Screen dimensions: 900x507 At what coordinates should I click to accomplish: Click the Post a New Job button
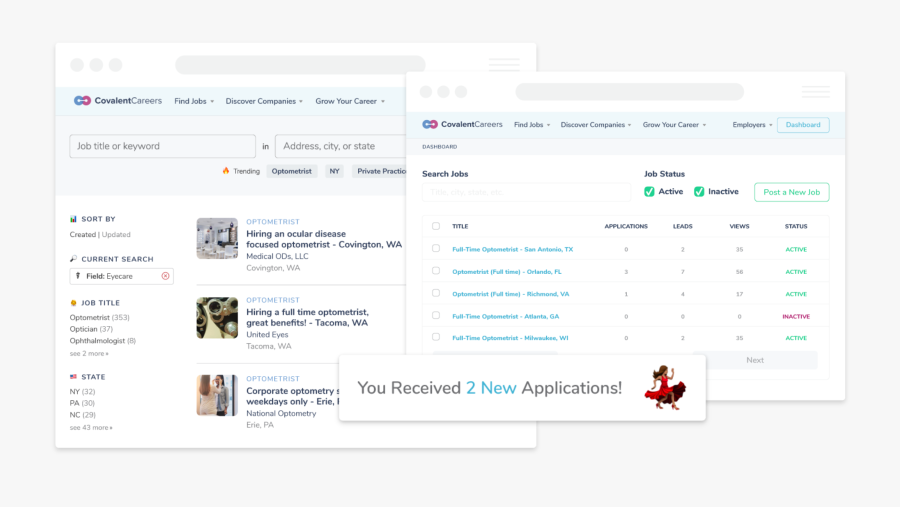pos(791,192)
